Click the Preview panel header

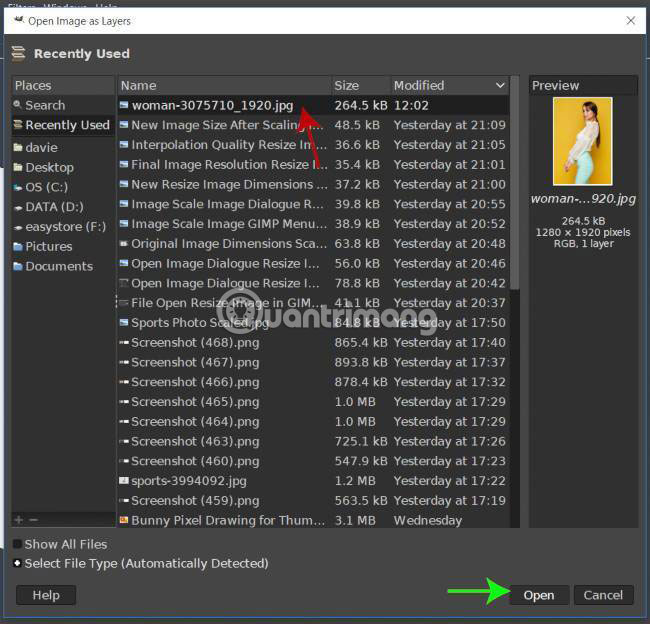(x=583, y=85)
